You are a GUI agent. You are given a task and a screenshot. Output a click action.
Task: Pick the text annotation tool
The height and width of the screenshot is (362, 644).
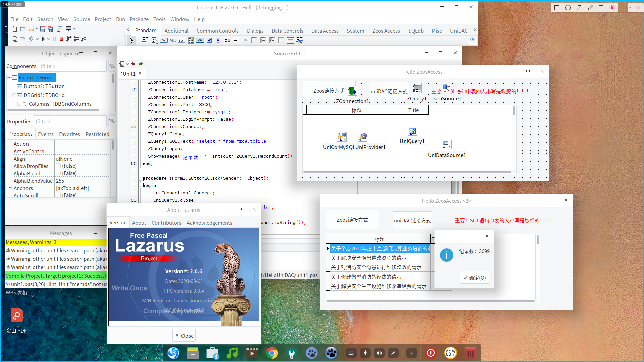(x=601, y=7)
